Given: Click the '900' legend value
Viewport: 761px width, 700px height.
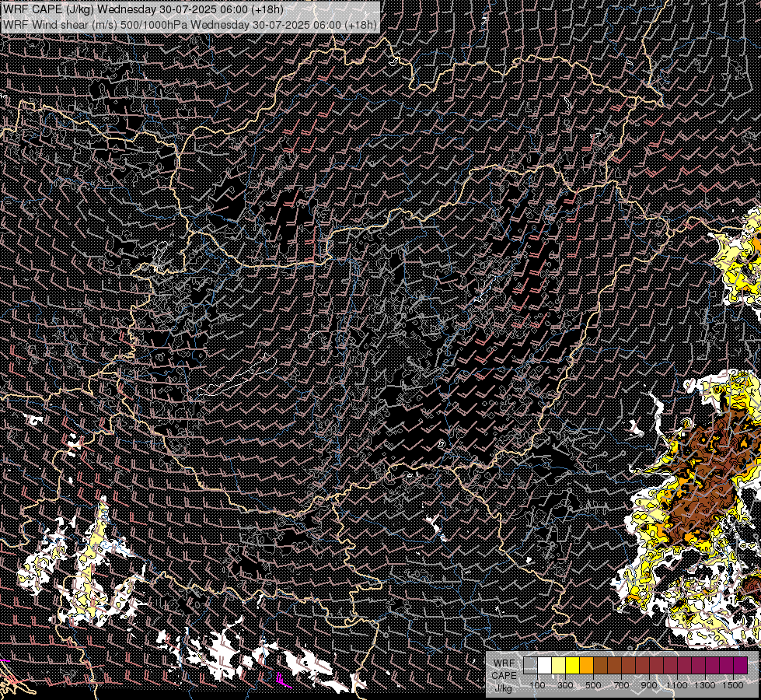Looking at the screenshot, I should click(x=649, y=685).
